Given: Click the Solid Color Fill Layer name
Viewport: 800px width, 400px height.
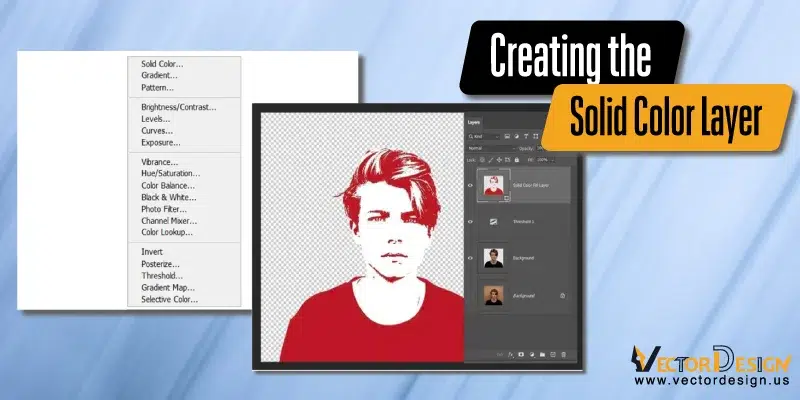Looking at the screenshot, I should (531, 185).
